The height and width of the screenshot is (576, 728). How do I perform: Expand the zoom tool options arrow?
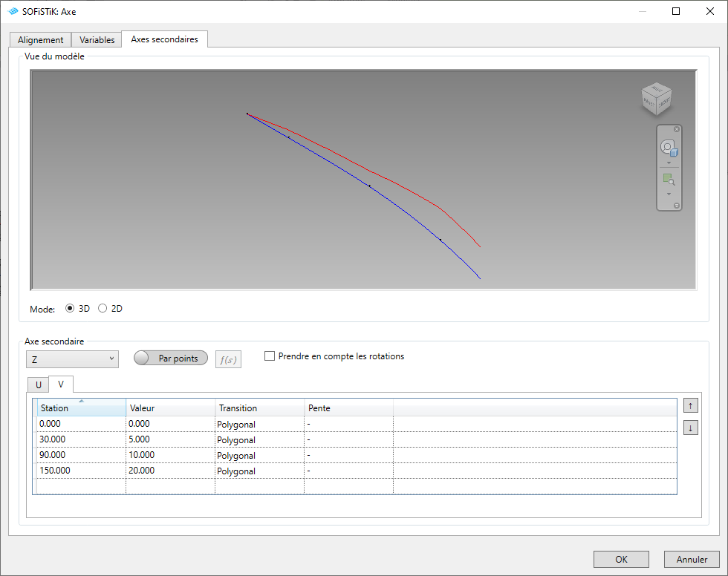click(669, 193)
